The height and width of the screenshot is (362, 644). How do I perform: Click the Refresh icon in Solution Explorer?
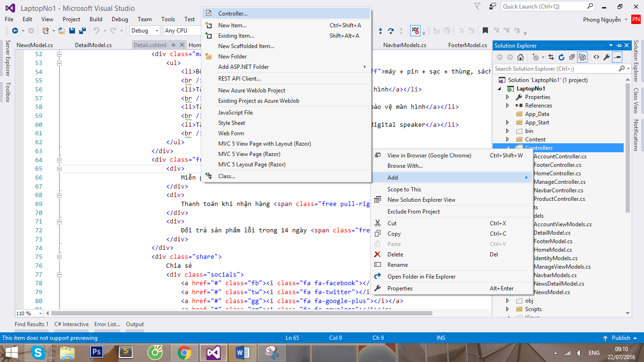pos(561,57)
